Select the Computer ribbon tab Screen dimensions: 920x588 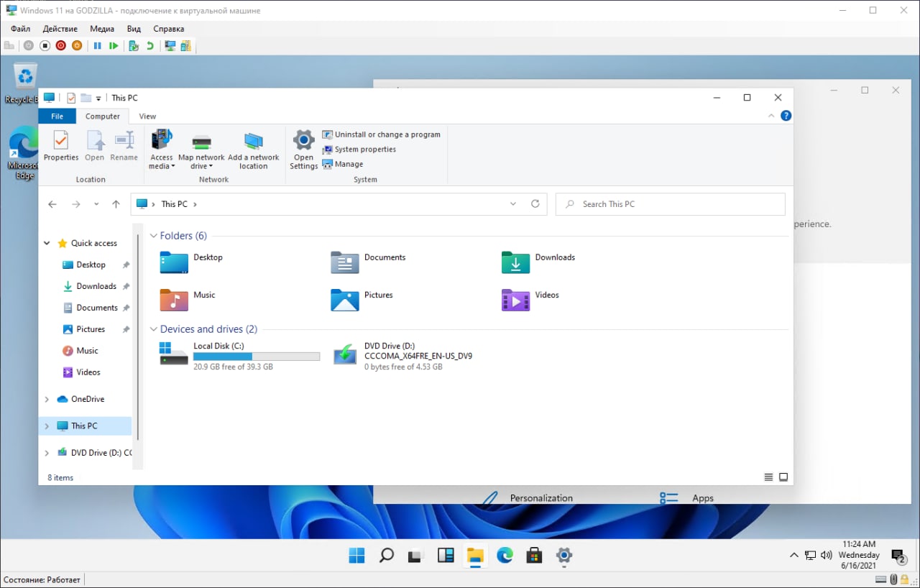[103, 116]
